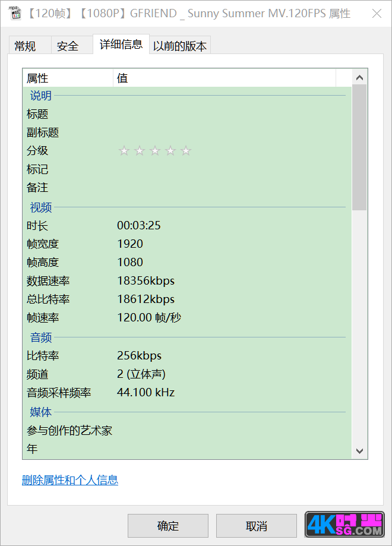Select the 音频 section header
Viewport: 392px width, 546px height.
(41, 337)
